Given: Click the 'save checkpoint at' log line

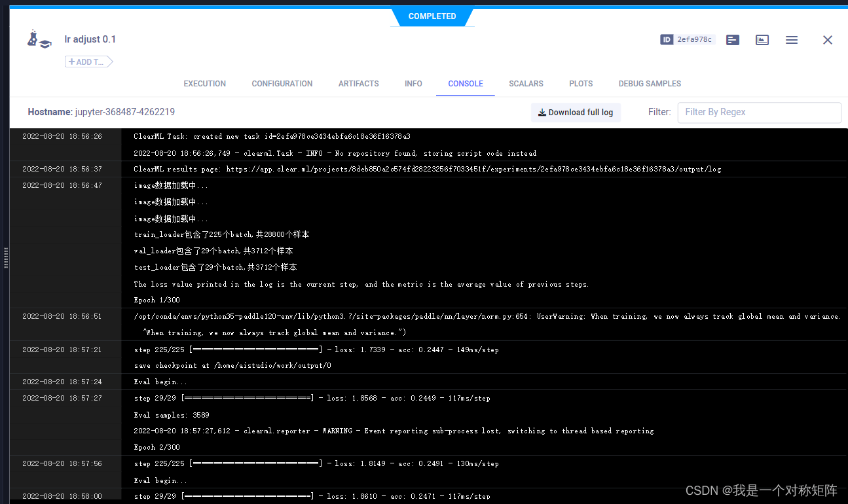Looking at the screenshot, I should (x=232, y=366).
